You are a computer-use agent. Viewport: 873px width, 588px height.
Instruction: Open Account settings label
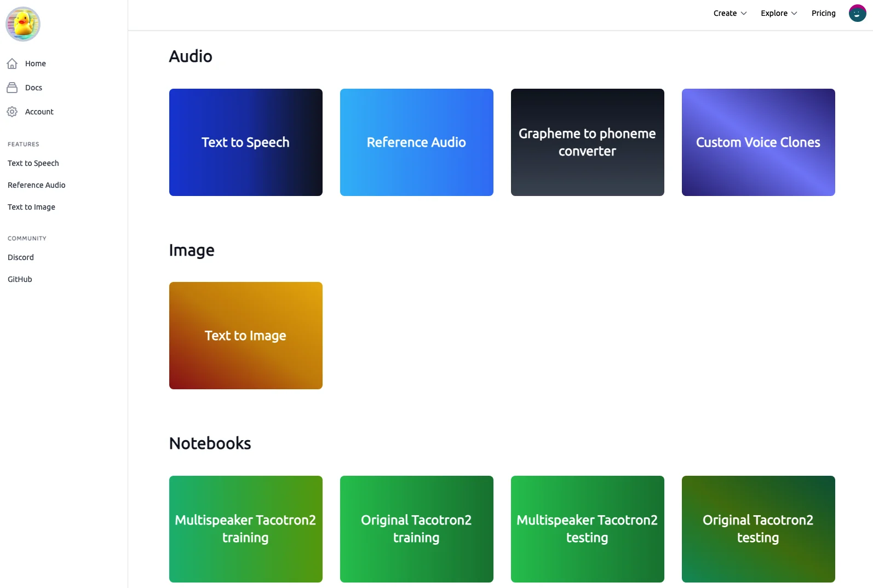(x=39, y=112)
